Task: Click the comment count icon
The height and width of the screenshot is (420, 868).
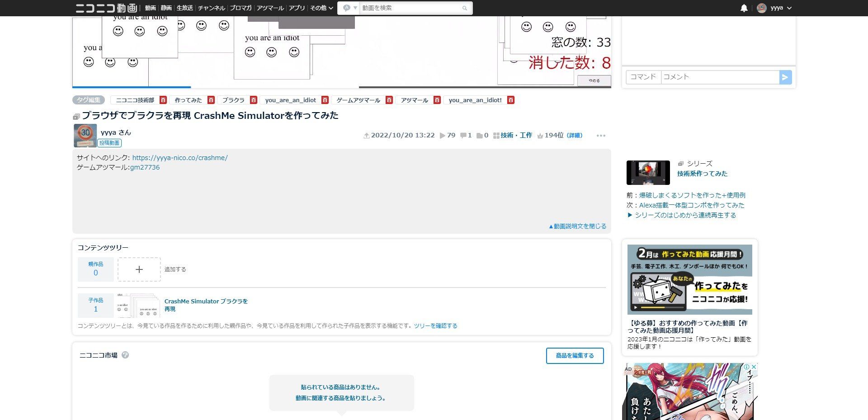Action: [x=463, y=136]
